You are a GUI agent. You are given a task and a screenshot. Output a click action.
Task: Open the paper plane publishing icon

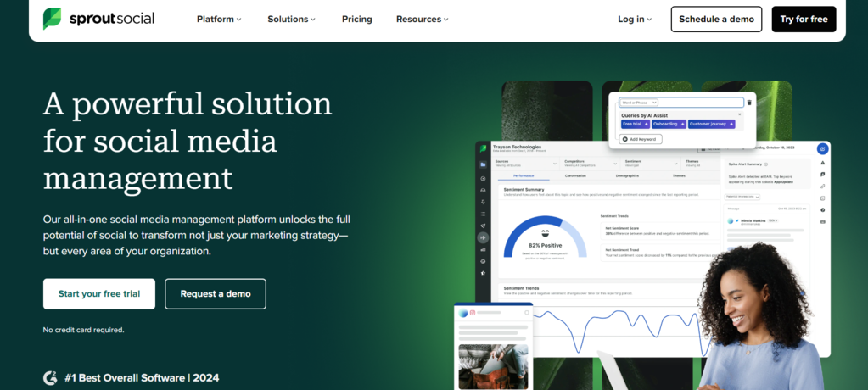point(484,226)
